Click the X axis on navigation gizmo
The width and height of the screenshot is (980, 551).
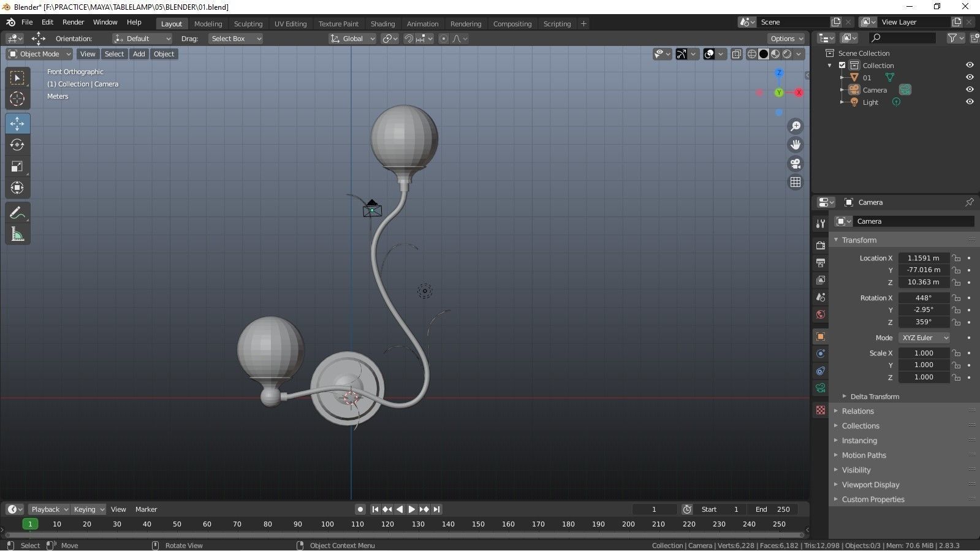click(799, 93)
